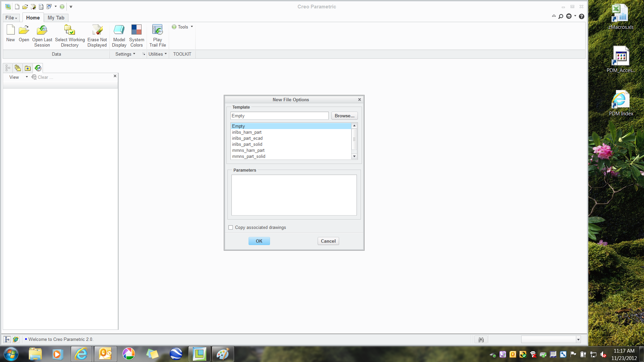Image resolution: width=644 pixels, height=362 pixels.
Task: Click command search magnifier icon
Action: 561,16
